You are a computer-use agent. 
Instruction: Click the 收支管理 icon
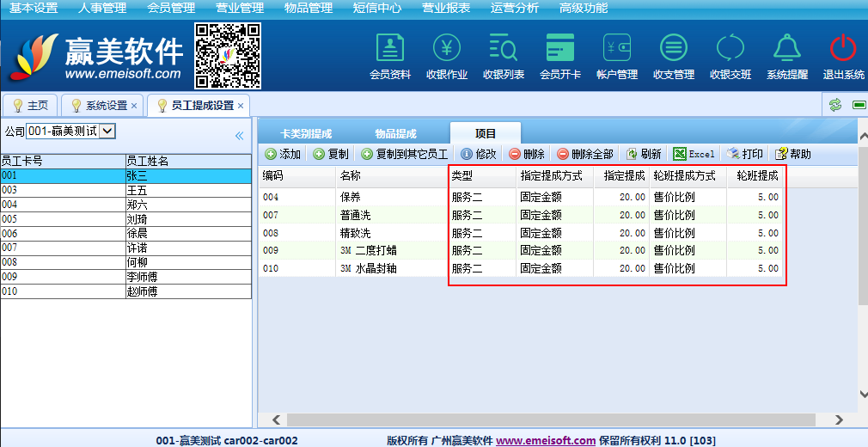click(x=674, y=48)
